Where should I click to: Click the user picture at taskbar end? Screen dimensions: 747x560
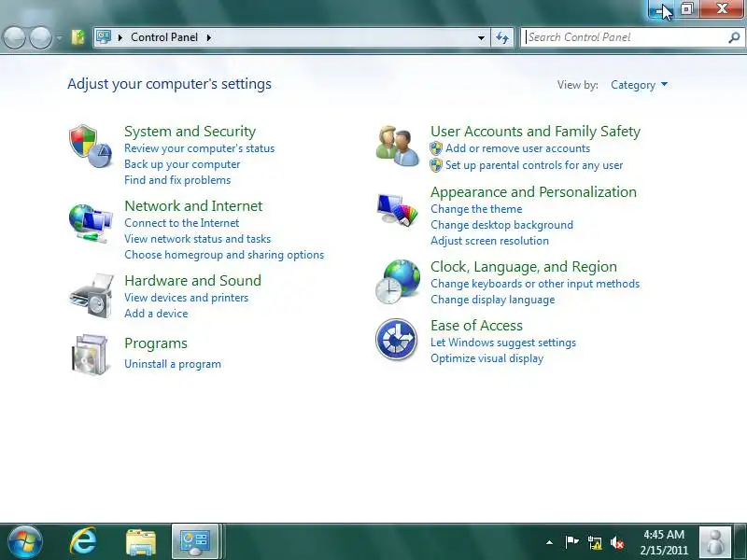point(714,541)
